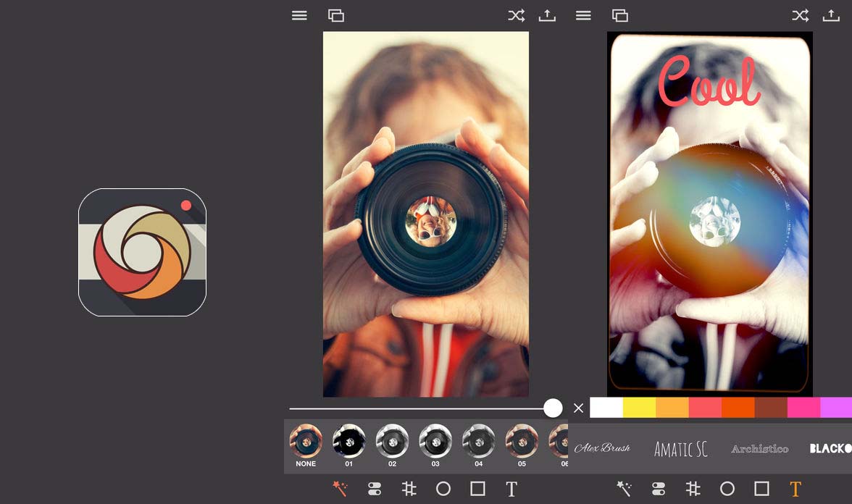
Task: Select the active orange Text tool
Action: coord(795,488)
